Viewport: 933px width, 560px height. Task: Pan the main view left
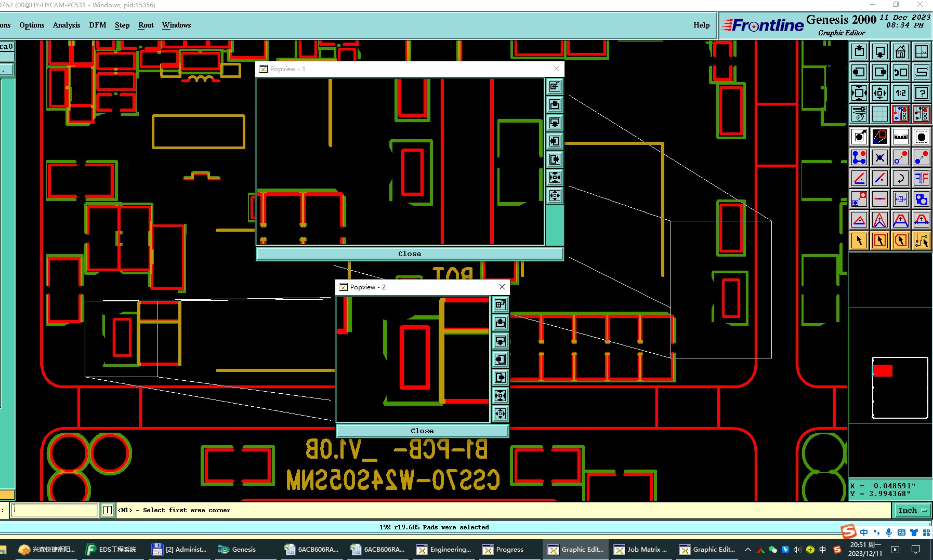pos(859,72)
